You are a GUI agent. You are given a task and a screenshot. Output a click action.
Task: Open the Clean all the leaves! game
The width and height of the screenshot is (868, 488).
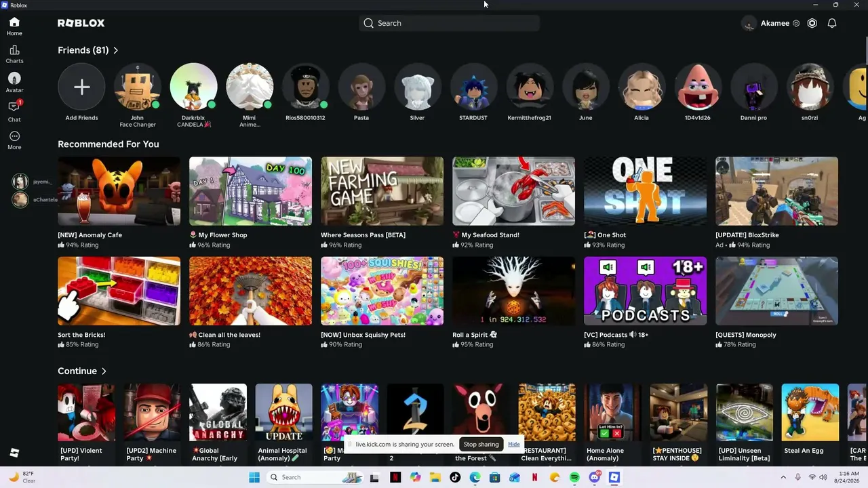251,291
